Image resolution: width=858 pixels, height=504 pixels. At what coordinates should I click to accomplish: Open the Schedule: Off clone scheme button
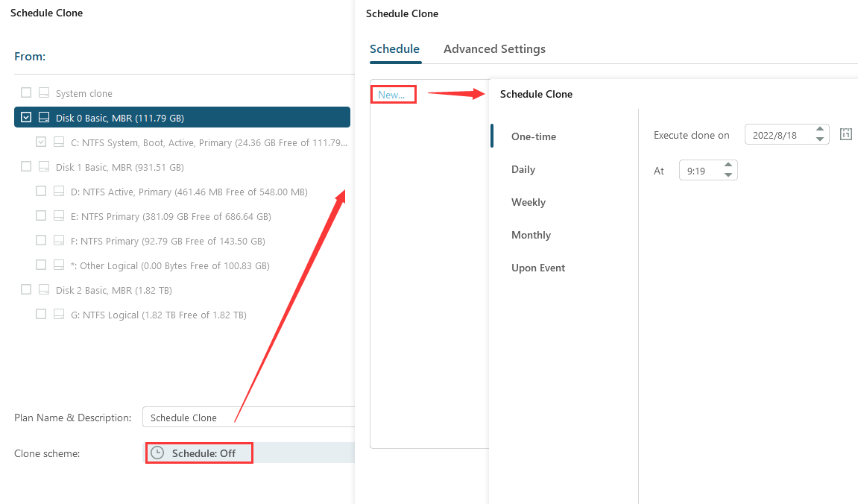pyautogui.click(x=198, y=453)
